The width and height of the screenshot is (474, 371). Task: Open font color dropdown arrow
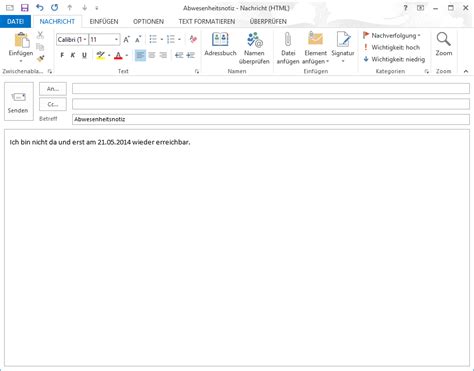click(x=127, y=56)
